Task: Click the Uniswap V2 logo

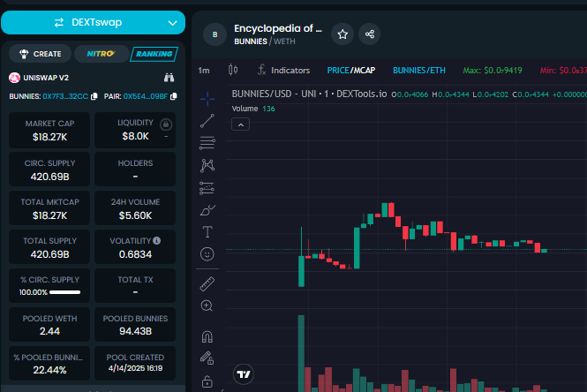Action: (14, 78)
